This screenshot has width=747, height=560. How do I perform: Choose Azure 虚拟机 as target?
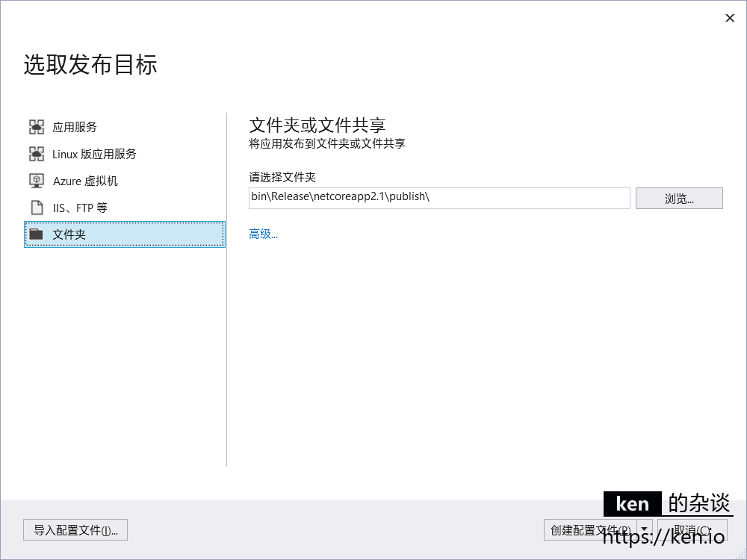124,181
